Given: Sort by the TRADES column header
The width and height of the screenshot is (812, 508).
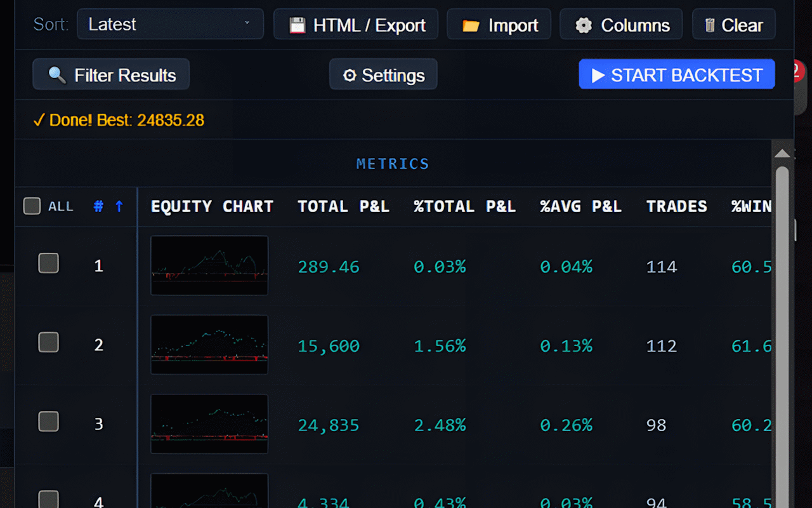Looking at the screenshot, I should tap(676, 206).
